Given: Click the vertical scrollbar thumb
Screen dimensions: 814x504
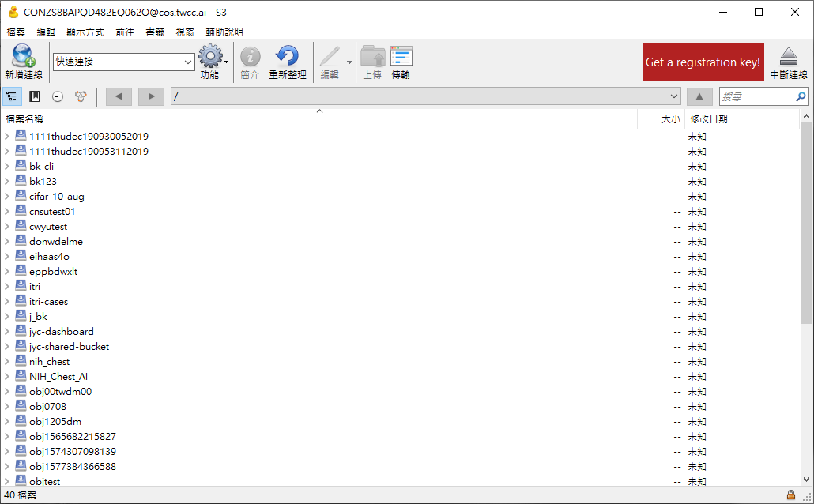Looking at the screenshot, I should tap(805, 224).
